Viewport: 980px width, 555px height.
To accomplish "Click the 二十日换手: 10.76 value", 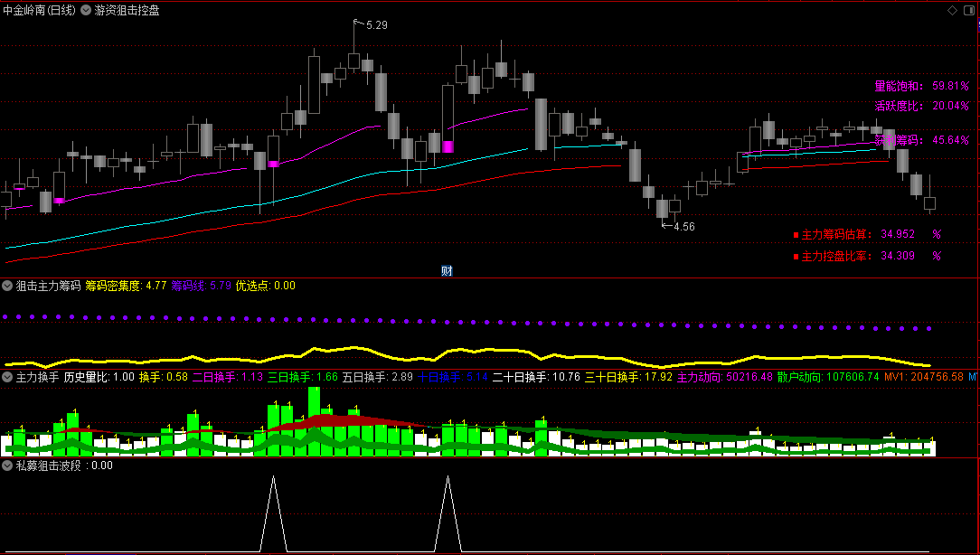I will click(x=536, y=377).
